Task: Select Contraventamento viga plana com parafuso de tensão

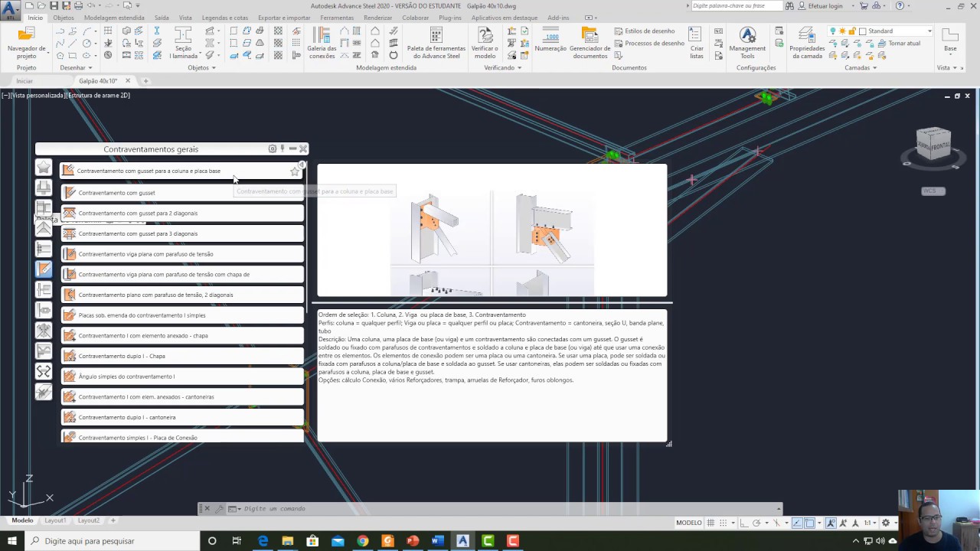Action: (x=182, y=254)
